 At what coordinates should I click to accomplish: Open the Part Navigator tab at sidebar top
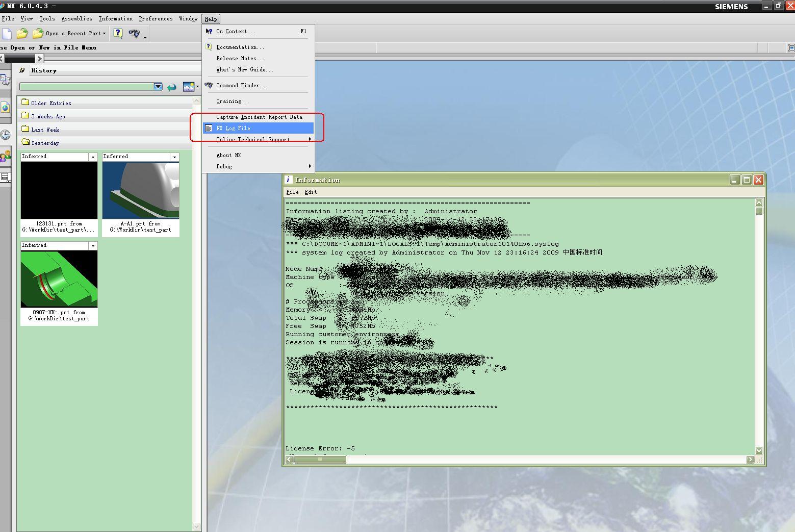coord(5,80)
